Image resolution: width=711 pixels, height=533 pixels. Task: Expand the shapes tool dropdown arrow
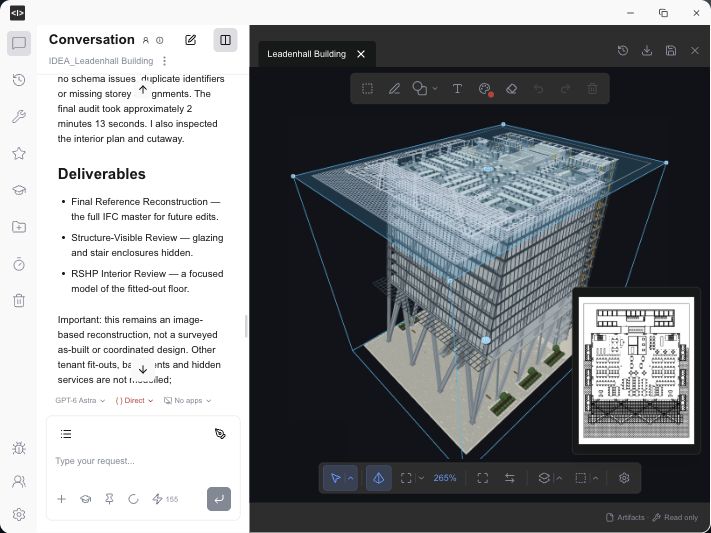[x=435, y=88]
